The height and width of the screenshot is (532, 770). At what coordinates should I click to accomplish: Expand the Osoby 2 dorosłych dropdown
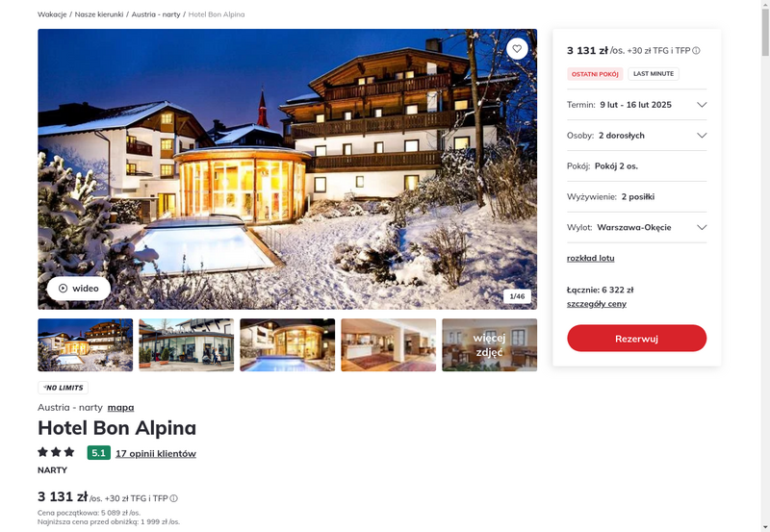(636, 136)
